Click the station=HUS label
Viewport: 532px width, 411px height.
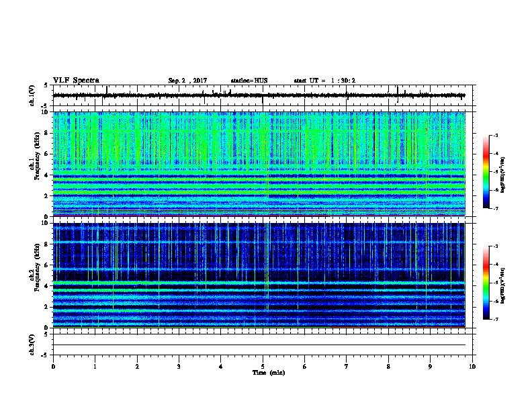tap(249, 81)
